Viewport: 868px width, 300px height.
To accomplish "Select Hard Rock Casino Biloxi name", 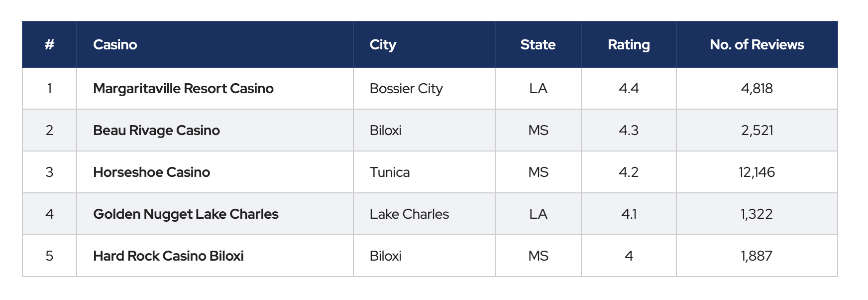I will [x=168, y=256].
